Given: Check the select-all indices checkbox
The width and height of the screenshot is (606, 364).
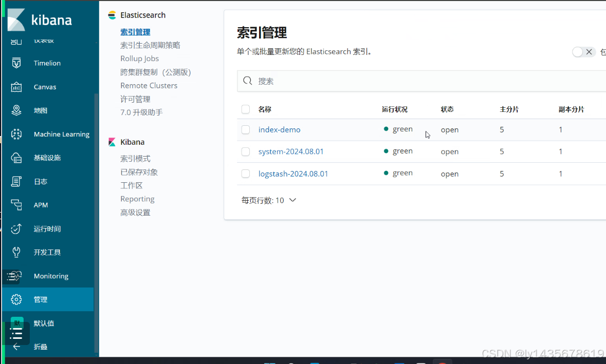Looking at the screenshot, I should tap(245, 109).
